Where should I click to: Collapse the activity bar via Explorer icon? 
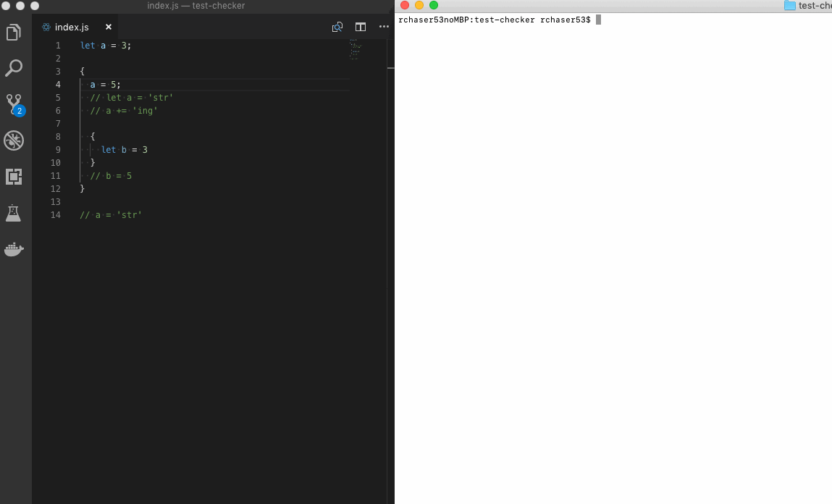[14, 32]
